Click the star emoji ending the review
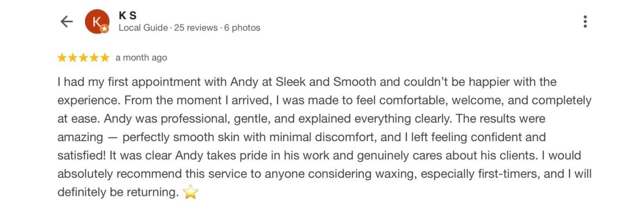Viewport: 644px width, 216px height. coord(190,192)
